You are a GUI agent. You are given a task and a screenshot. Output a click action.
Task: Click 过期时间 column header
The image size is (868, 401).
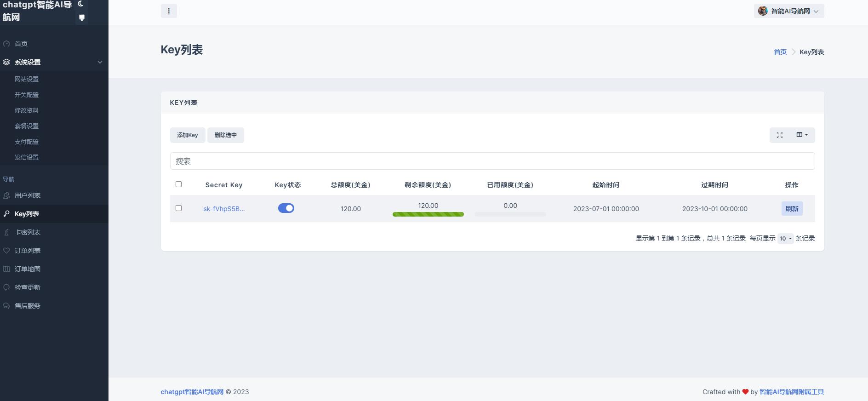pyautogui.click(x=715, y=185)
